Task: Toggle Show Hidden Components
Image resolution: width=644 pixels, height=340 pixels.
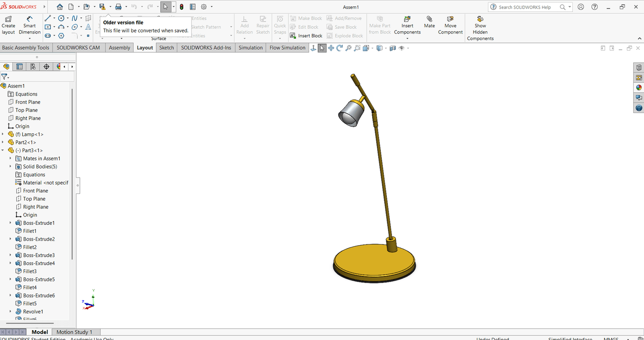Action: [480, 26]
